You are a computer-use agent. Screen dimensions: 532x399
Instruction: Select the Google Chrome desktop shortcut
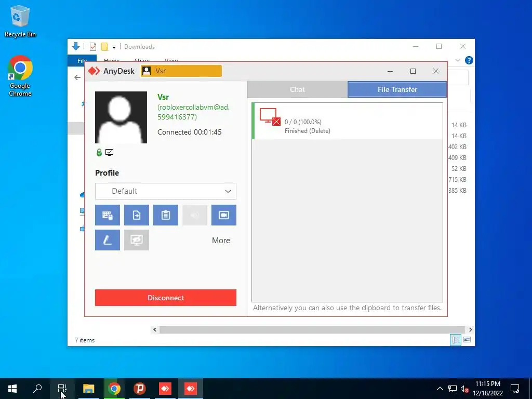click(20, 76)
